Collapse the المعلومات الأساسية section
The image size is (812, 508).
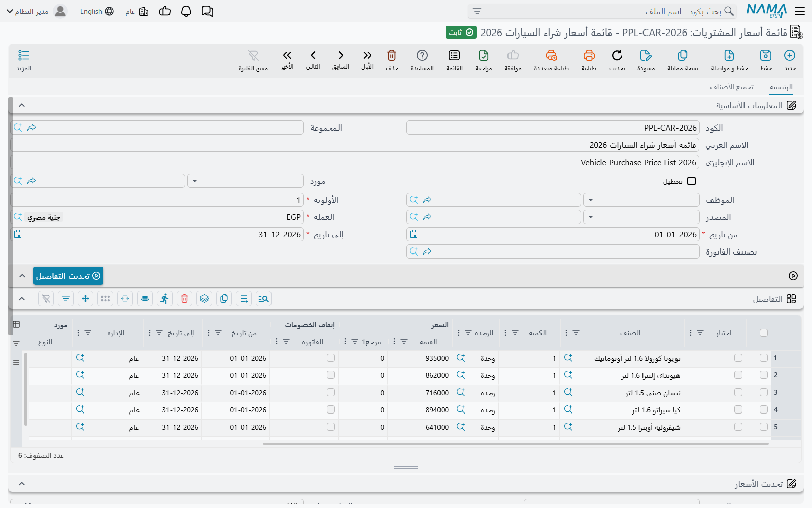coord(22,105)
